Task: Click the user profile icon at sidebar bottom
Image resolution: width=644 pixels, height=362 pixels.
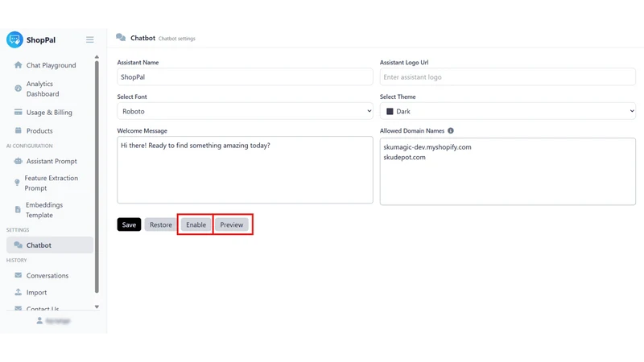Action: 39,320
